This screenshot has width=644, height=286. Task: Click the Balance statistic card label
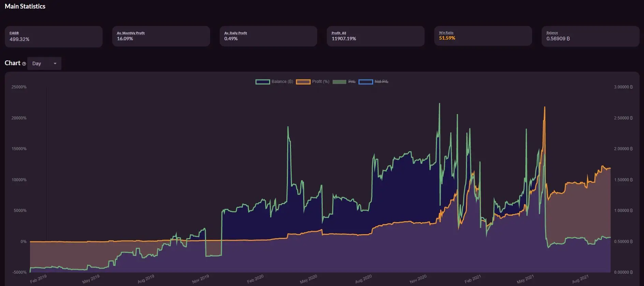pyautogui.click(x=552, y=33)
